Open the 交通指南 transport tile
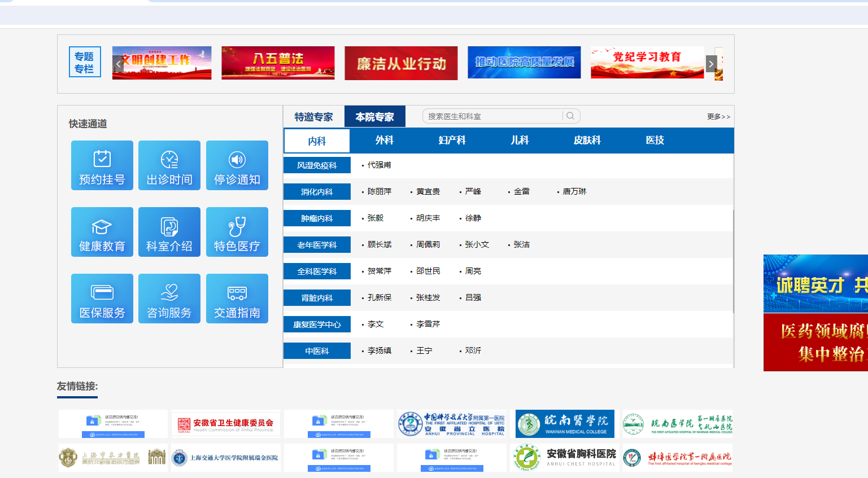 tap(237, 299)
